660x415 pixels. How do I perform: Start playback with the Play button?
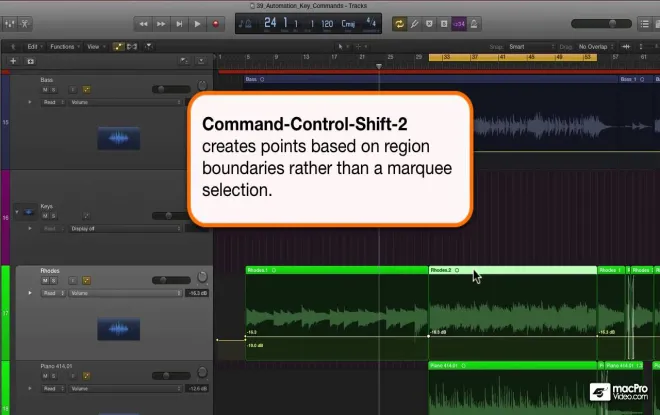(x=197, y=24)
